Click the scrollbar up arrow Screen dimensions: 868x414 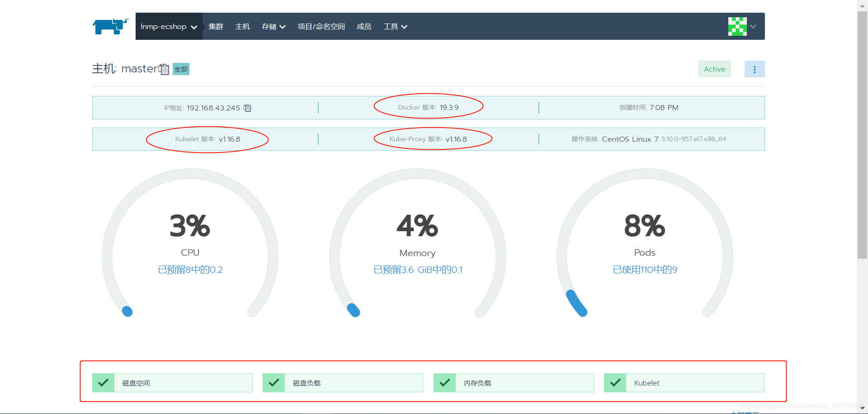862,5
